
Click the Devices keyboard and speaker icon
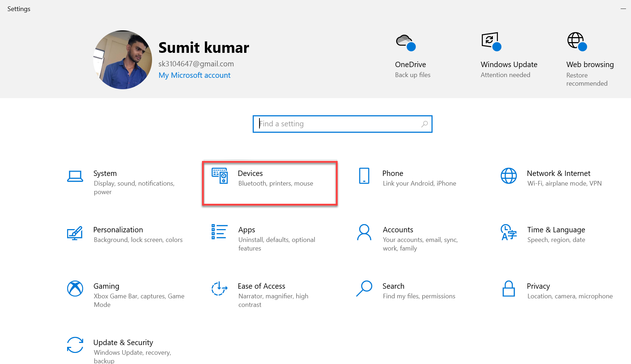[219, 176]
